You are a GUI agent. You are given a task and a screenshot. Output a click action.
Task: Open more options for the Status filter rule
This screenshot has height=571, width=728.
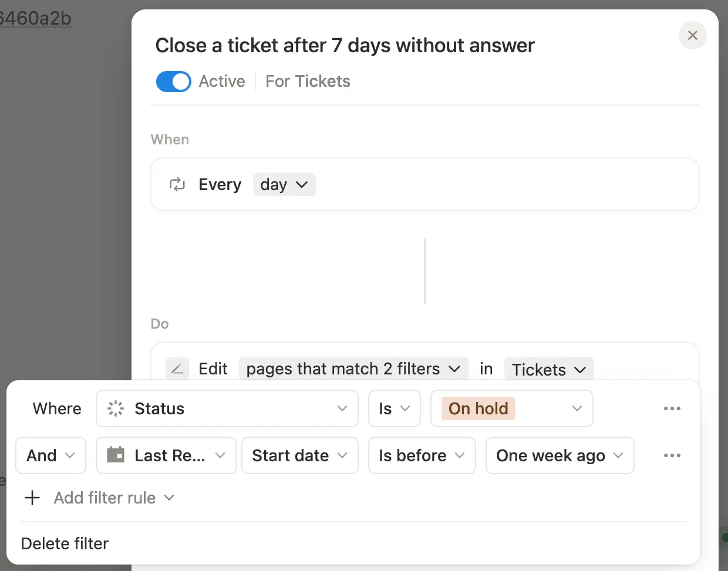click(672, 408)
